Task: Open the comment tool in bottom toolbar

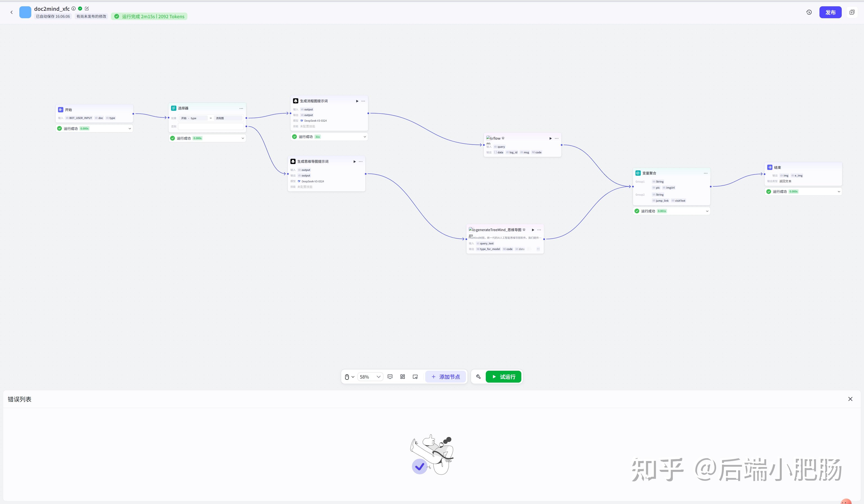Action: (390, 377)
